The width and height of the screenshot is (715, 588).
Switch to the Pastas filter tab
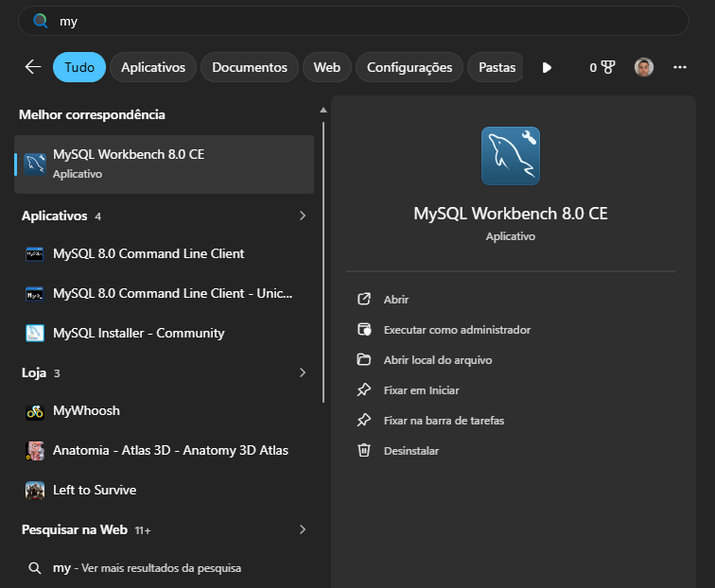pos(497,67)
